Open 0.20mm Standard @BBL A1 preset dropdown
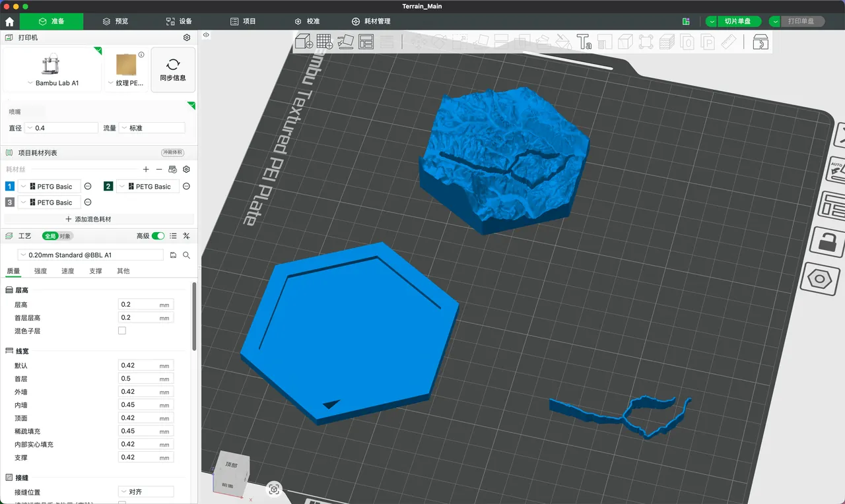Image resolution: width=845 pixels, height=504 pixels. pos(90,255)
